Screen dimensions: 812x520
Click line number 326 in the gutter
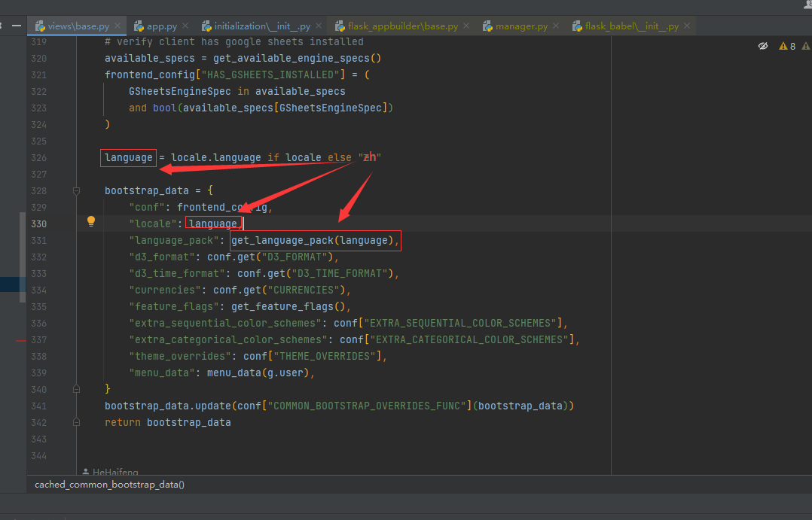click(39, 158)
